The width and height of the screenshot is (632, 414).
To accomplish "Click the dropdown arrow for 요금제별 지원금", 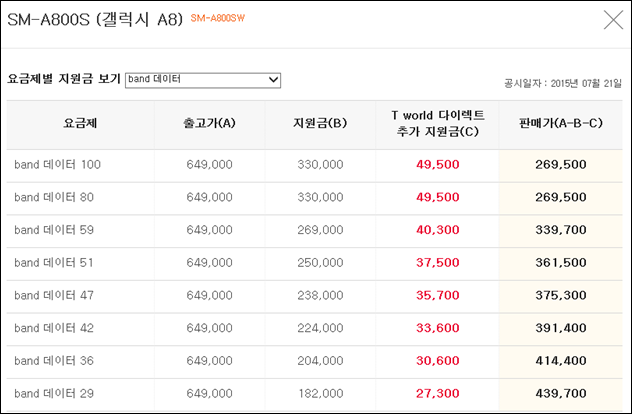I will tap(273, 80).
